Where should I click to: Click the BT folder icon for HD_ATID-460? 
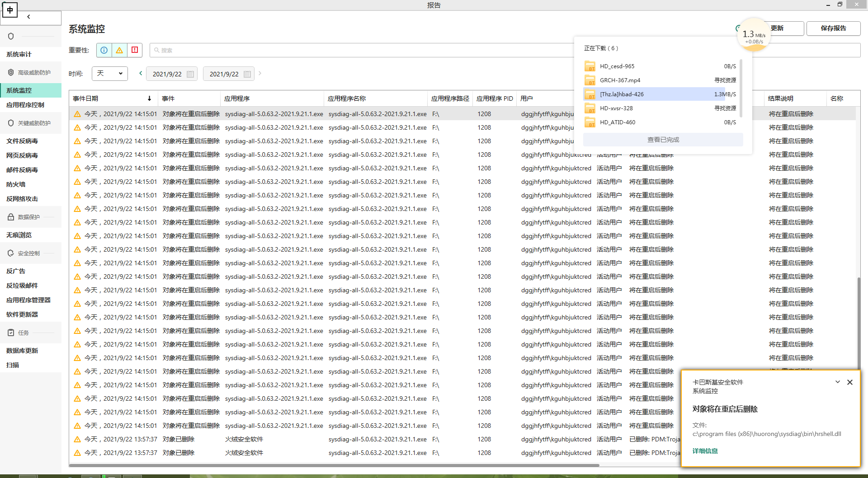pyautogui.click(x=590, y=122)
